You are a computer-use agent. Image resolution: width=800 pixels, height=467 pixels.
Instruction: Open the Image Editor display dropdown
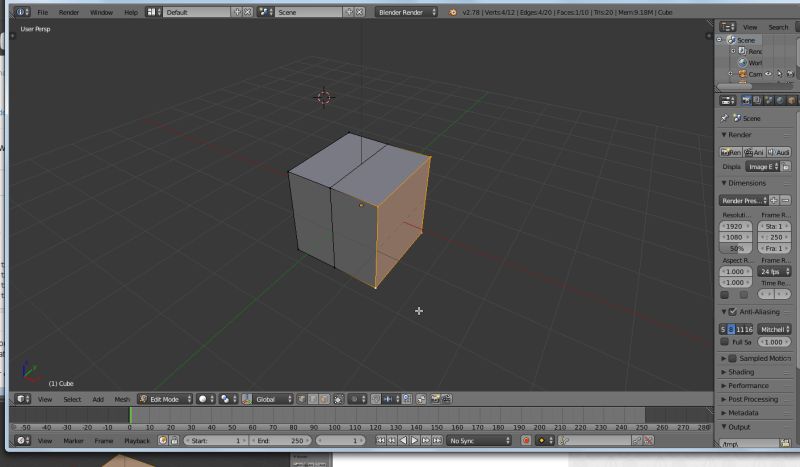(x=762, y=167)
